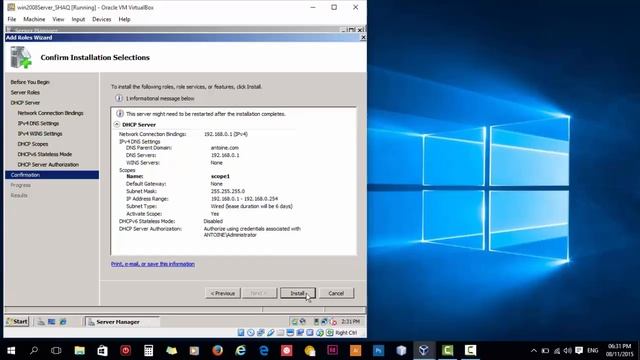
Task: Go to DHCP Server Authorization step
Action: (x=48, y=164)
